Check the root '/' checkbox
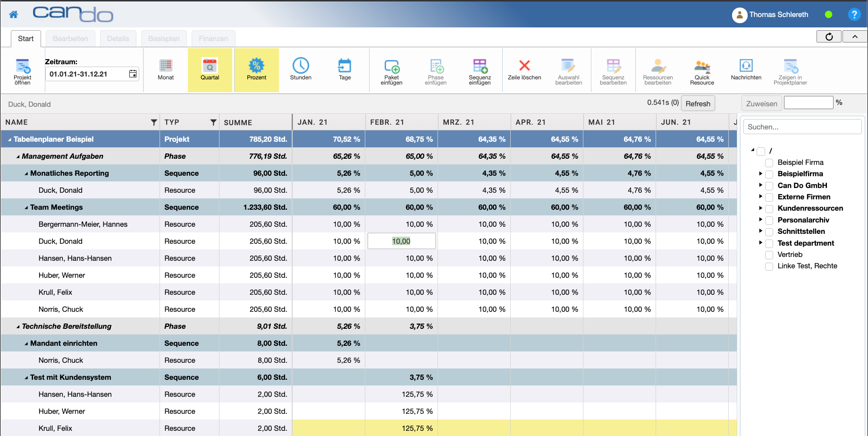This screenshot has height=436, width=868. 761,151
